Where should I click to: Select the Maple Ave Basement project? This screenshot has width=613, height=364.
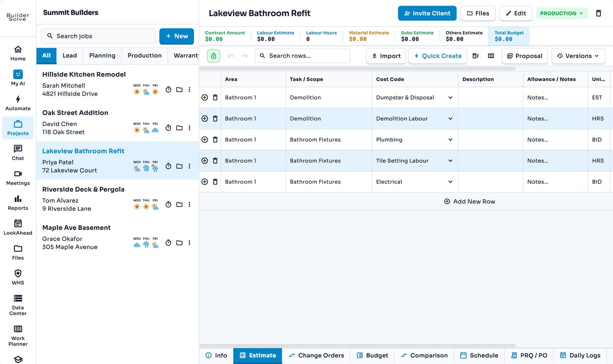[x=118, y=237]
